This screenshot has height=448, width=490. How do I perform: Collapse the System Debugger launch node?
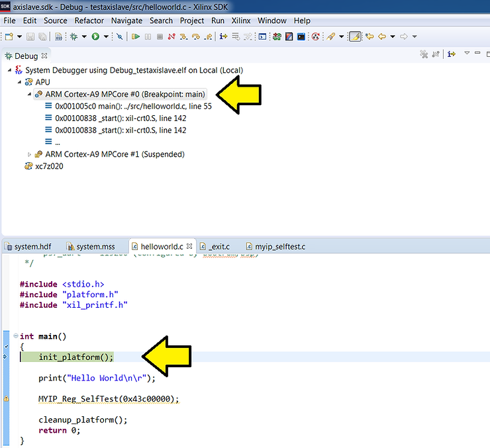[x=9, y=70]
